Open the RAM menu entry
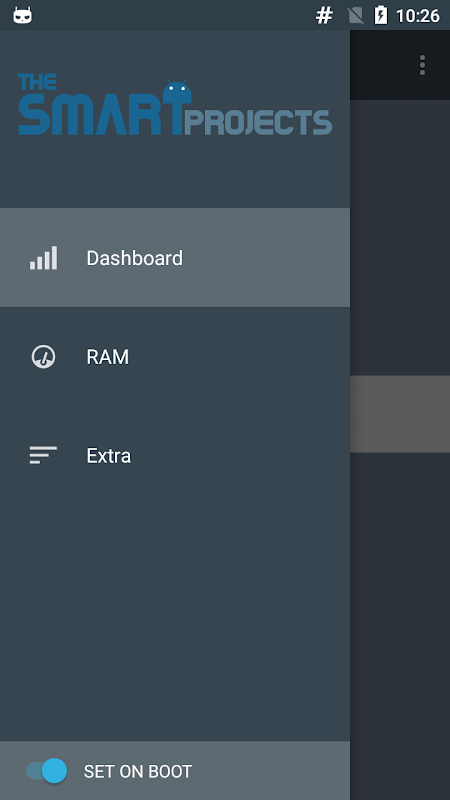The height and width of the screenshot is (800, 450). click(175, 357)
